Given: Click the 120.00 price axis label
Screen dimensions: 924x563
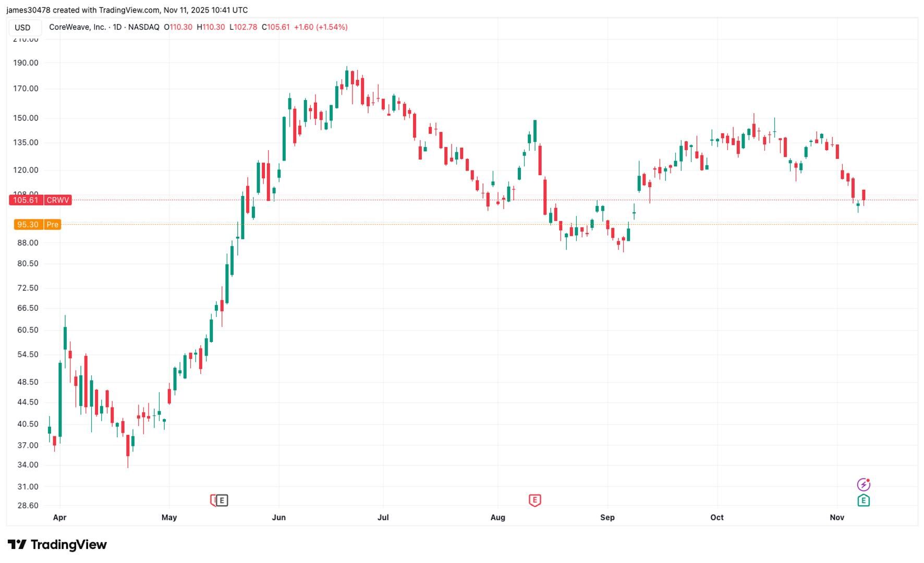Looking at the screenshot, I should (26, 170).
